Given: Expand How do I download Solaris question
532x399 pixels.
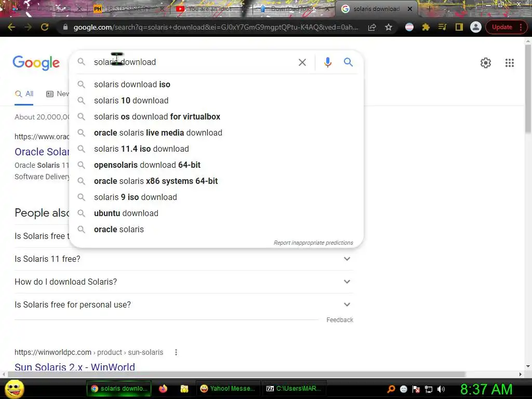Looking at the screenshot, I should click(x=184, y=282).
